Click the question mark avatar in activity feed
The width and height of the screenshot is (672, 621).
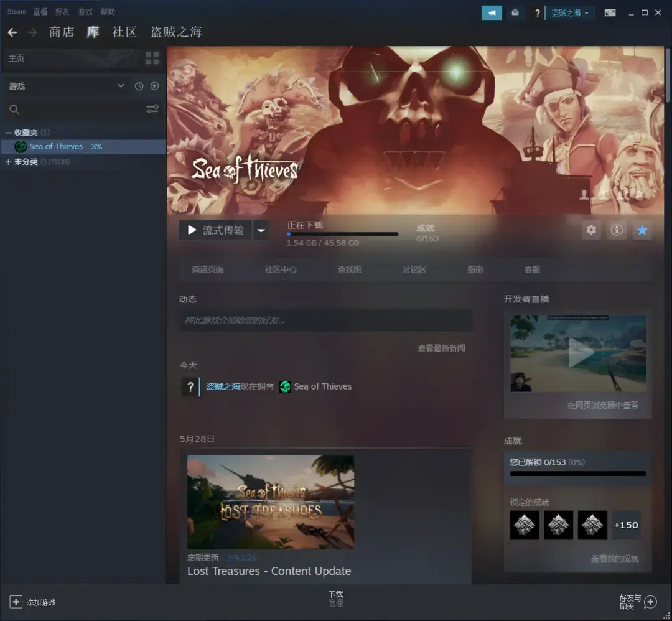(190, 386)
